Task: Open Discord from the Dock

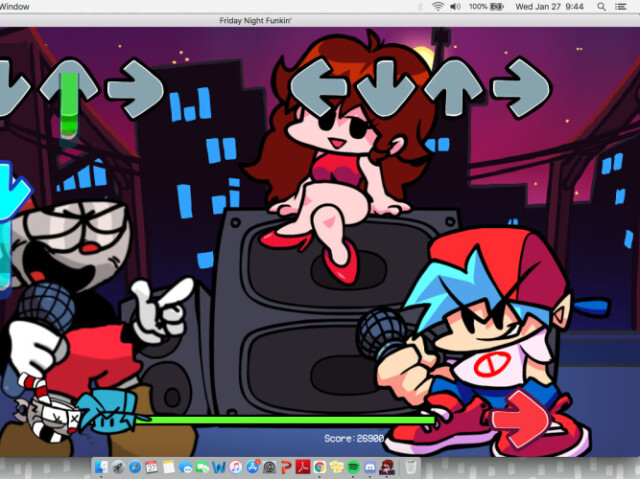Action: (370, 467)
